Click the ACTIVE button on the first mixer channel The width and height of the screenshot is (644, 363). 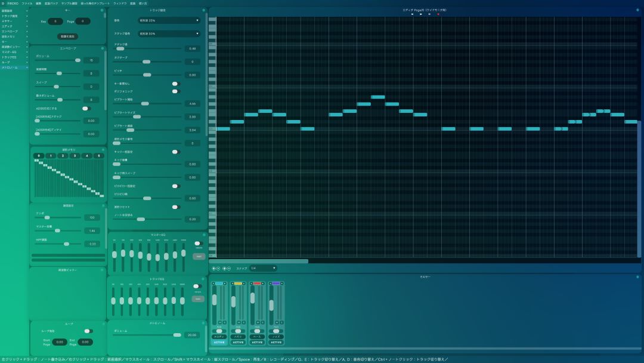(219, 342)
